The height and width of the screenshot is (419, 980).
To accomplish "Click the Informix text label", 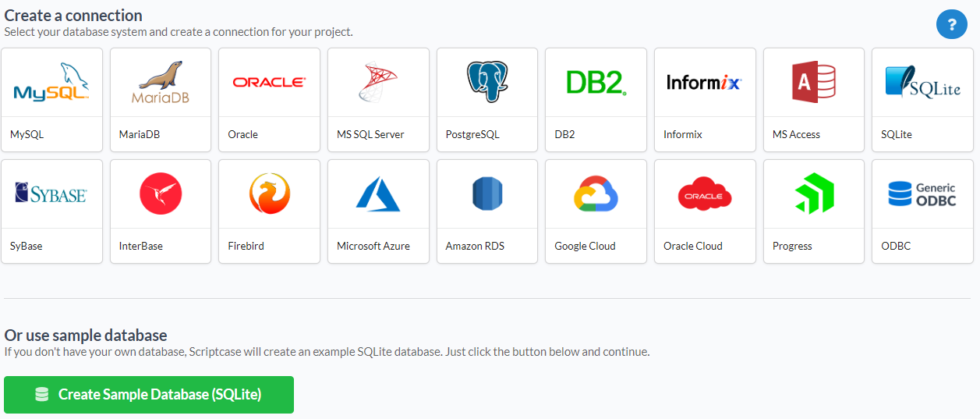I will pos(683,134).
